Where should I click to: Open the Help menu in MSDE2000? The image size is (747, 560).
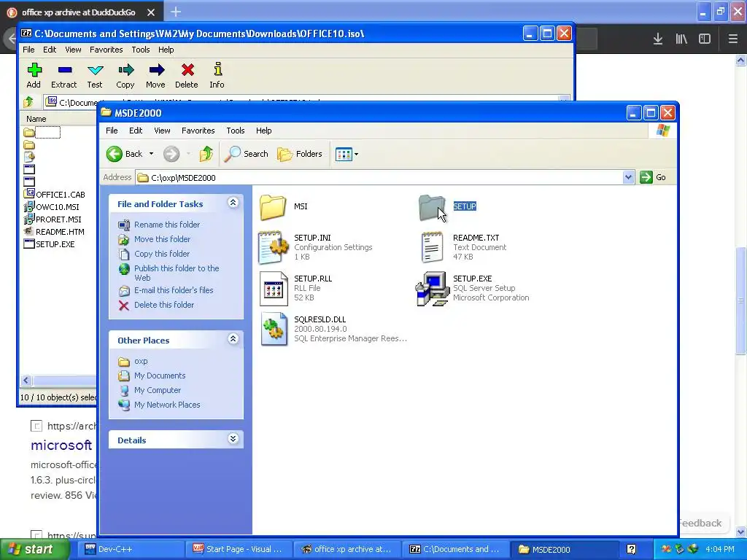[x=263, y=131]
